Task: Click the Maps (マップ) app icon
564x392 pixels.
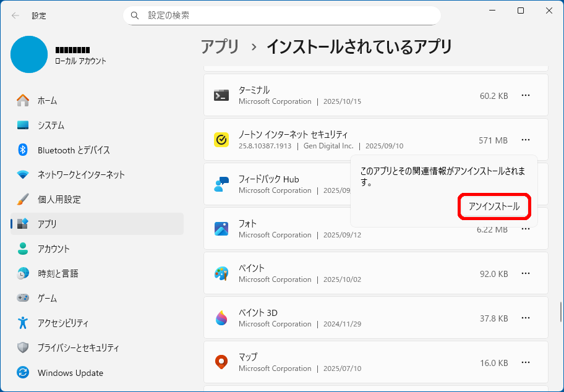Action: coord(221,362)
